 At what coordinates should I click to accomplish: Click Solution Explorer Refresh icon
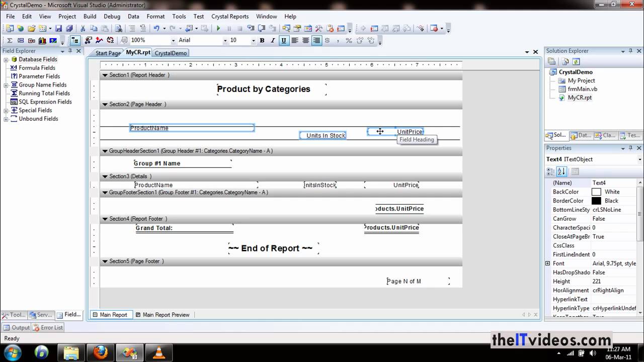[576, 61]
